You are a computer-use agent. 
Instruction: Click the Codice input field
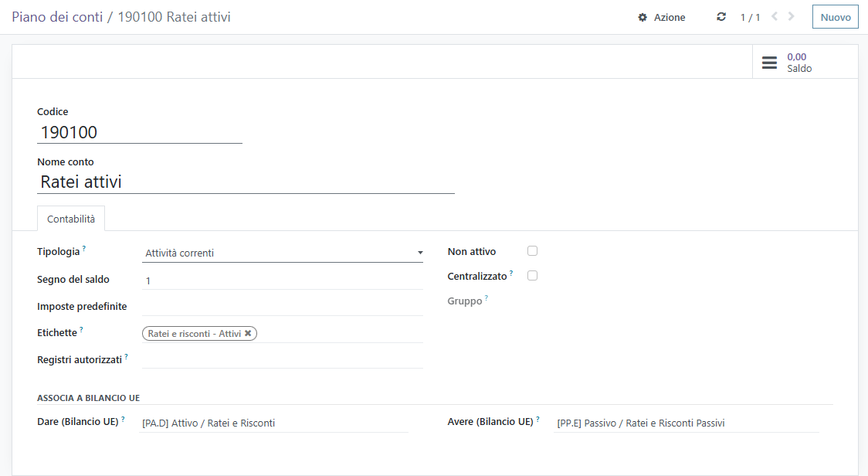coord(139,132)
